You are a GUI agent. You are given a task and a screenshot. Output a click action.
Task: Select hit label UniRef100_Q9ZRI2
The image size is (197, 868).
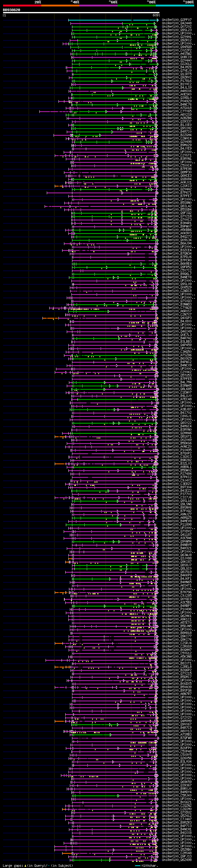pos(176,40)
